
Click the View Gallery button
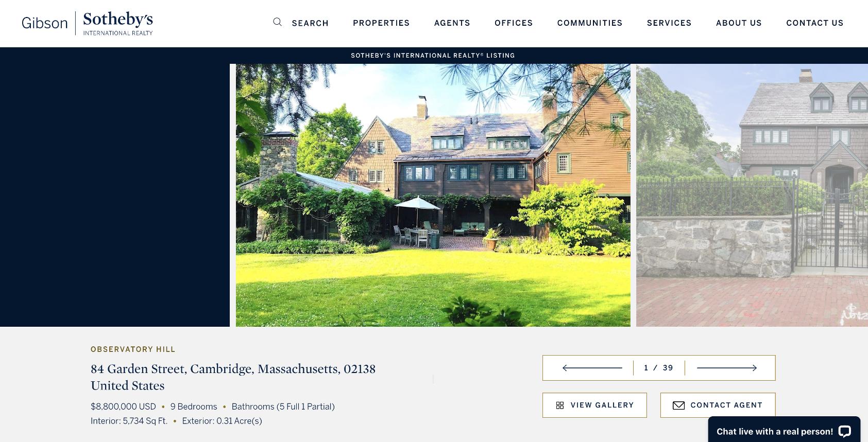pyautogui.click(x=594, y=405)
